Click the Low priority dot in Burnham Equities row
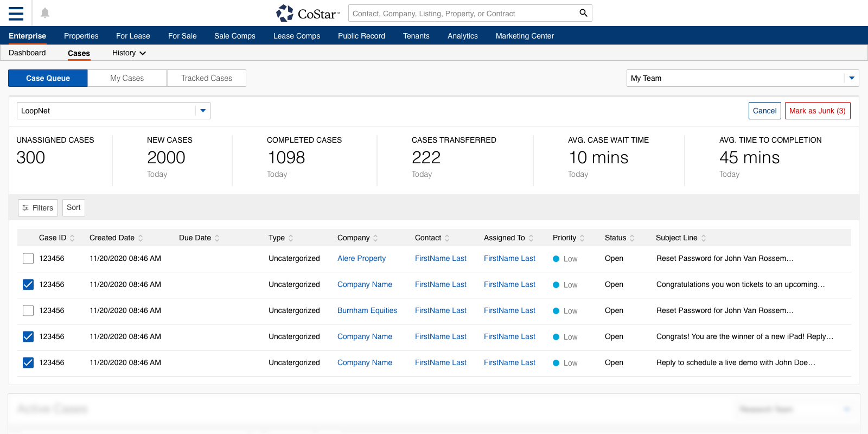This screenshot has width=868, height=434. (556, 311)
